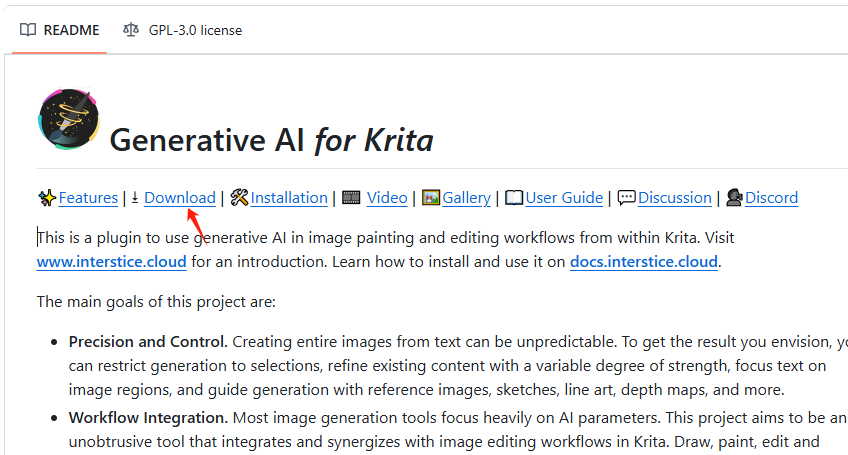Click the framed picture icon beside Gallery
The width and height of the screenshot is (848, 455).
(x=431, y=198)
